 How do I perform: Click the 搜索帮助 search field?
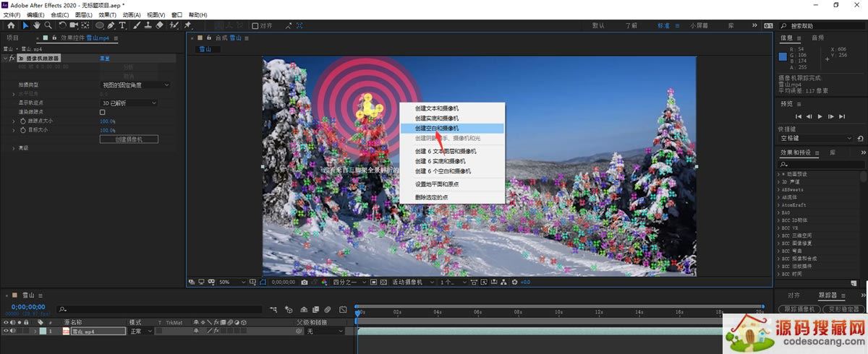pos(825,25)
